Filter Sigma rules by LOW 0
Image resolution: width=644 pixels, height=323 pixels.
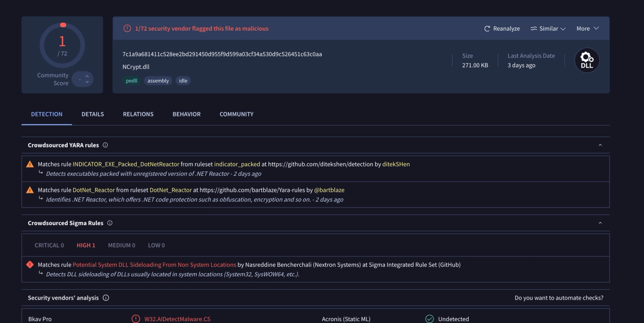(156, 245)
